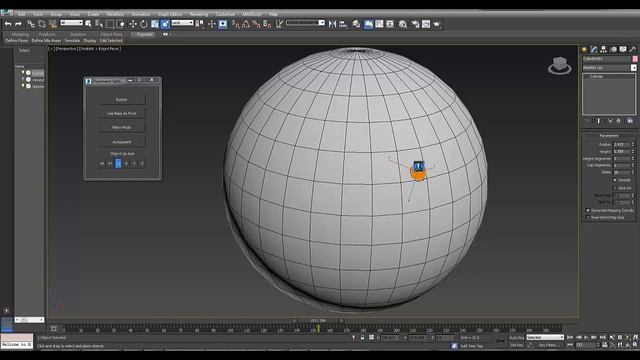640x360 pixels.
Task: Click Use Base As Pivot button
Action: pyautogui.click(x=122, y=113)
